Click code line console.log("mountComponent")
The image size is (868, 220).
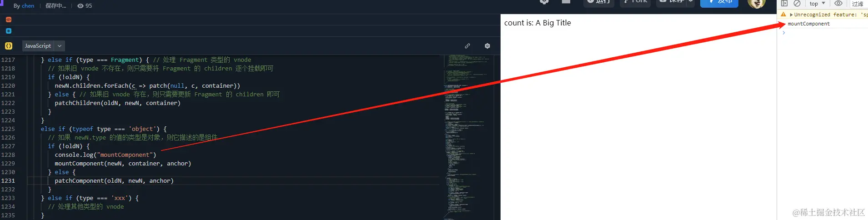[x=105, y=155]
